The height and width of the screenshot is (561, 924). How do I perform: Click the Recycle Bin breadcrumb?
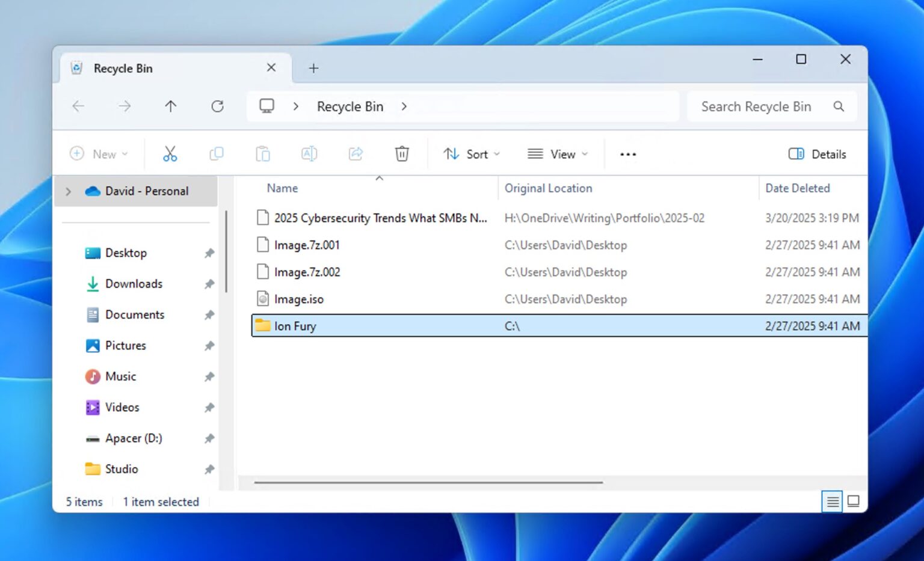tap(350, 106)
